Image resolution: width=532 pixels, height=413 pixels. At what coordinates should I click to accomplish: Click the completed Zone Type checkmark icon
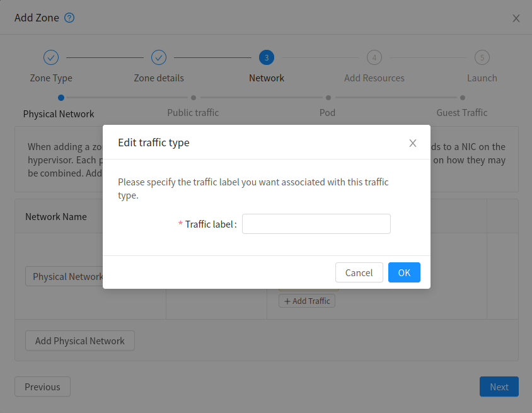pos(50,57)
